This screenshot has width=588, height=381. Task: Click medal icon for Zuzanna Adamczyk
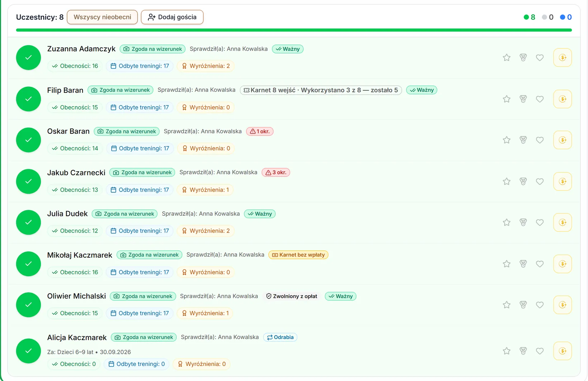click(x=523, y=57)
